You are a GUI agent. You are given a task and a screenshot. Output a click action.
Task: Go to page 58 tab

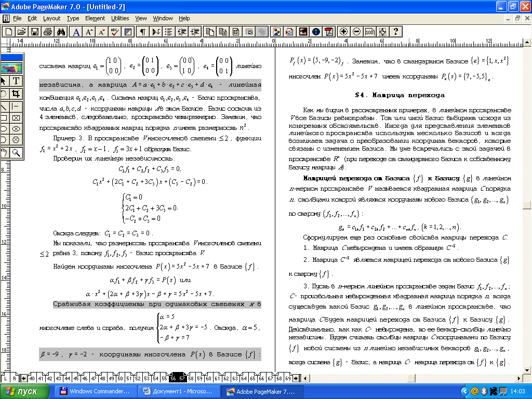click(x=191, y=378)
